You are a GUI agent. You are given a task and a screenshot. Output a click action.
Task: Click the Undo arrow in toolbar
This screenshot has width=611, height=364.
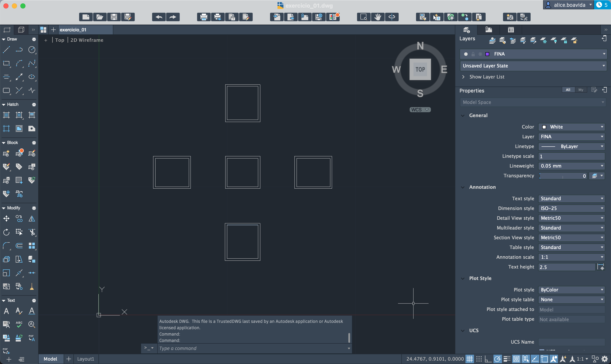[x=159, y=17]
